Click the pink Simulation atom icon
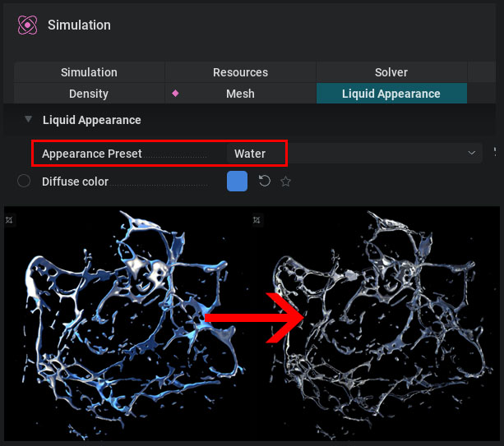504x446 pixels. tap(27, 25)
